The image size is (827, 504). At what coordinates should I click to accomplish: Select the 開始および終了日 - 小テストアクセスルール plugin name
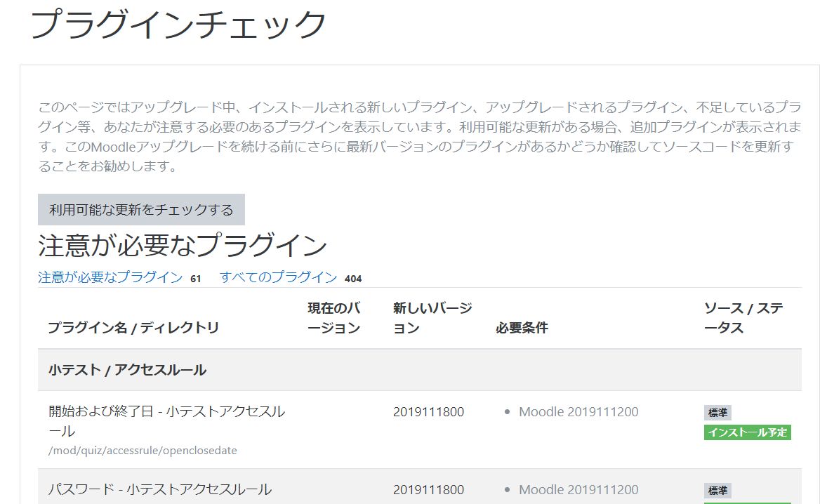point(166,421)
